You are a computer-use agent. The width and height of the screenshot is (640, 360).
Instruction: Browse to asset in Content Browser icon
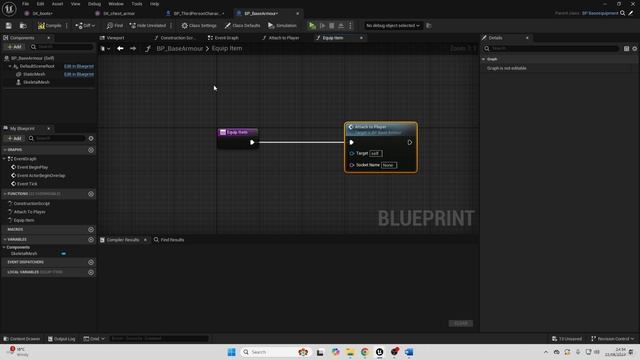pos(23,26)
